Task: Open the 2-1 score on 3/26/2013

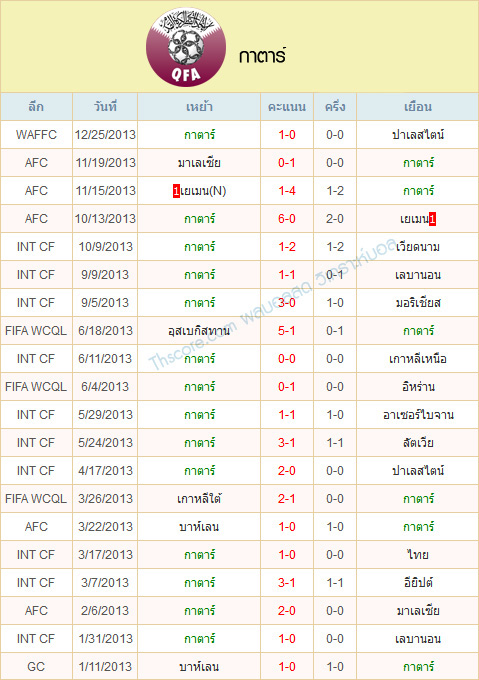Action: pos(287,498)
